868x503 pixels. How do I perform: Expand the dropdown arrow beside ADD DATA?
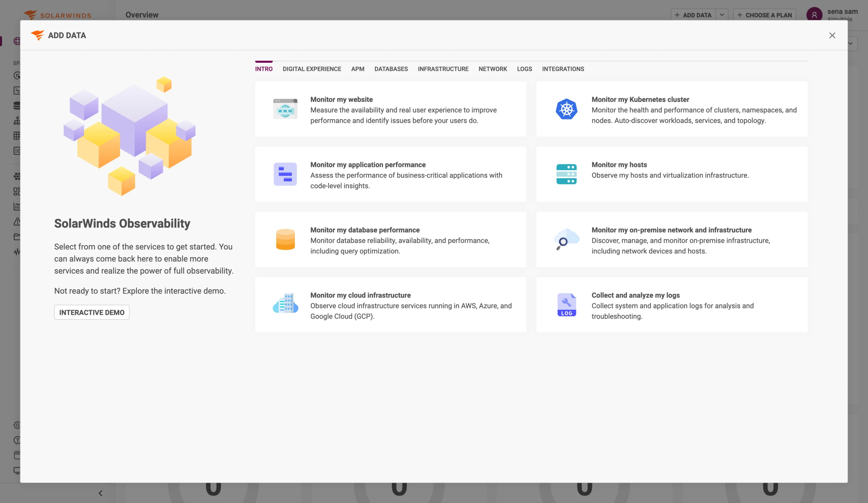point(722,15)
